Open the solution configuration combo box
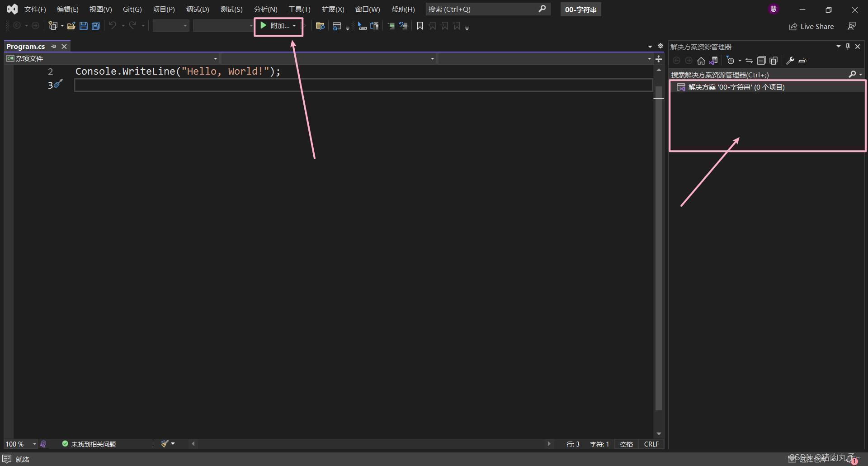This screenshot has height=466, width=868. coord(171,26)
